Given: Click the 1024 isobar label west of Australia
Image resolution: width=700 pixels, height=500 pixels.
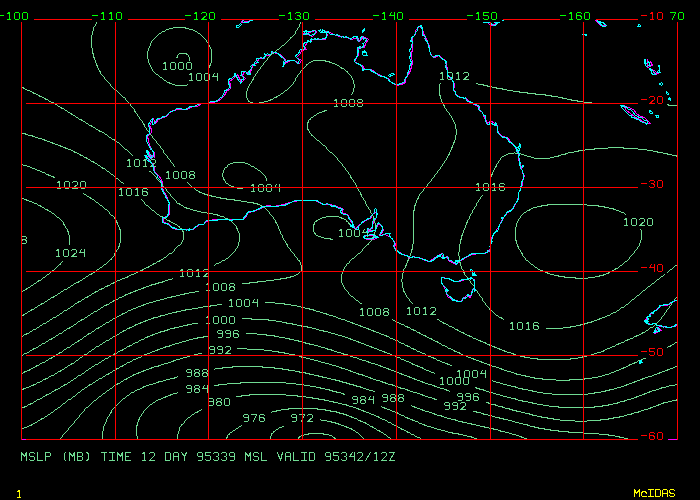Looking at the screenshot, I should click(x=70, y=253).
